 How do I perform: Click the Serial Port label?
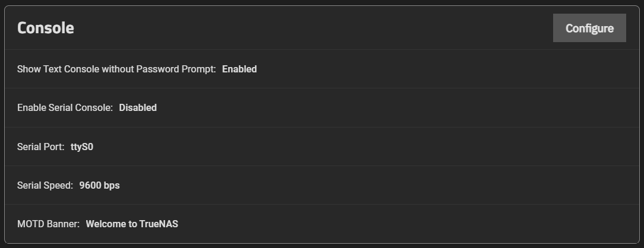click(40, 147)
